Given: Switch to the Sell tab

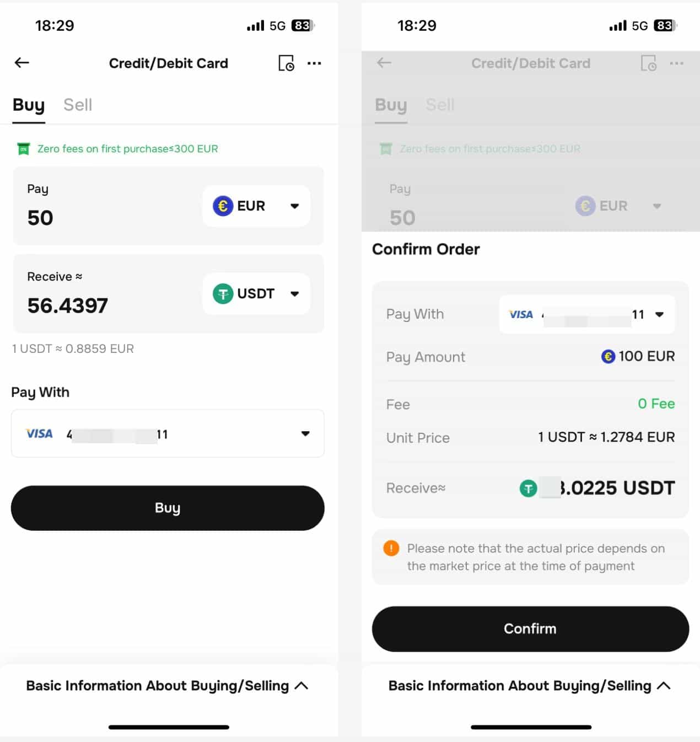Looking at the screenshot, I should pos(78,105).
